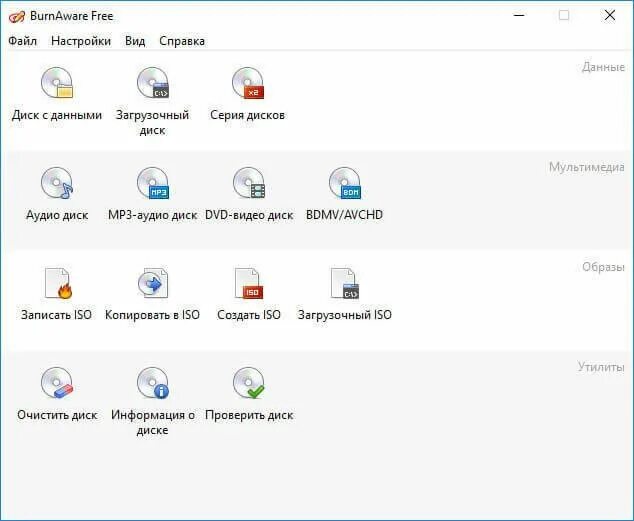Launch the Загрузочный диск tool icon

coord(153,83)
